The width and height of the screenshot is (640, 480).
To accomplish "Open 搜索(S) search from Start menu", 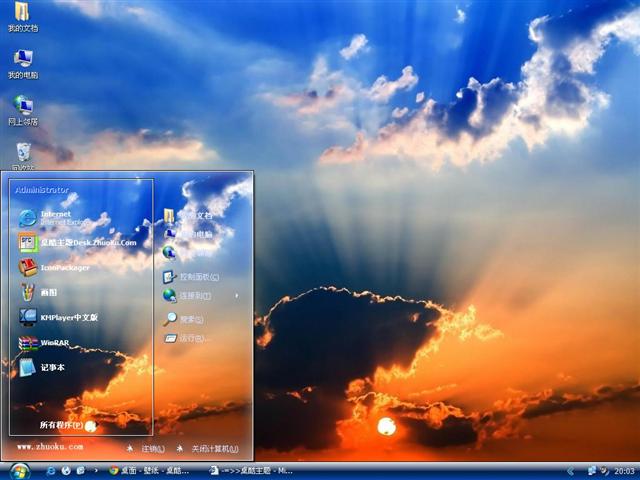I will click(x=183, y=319).
